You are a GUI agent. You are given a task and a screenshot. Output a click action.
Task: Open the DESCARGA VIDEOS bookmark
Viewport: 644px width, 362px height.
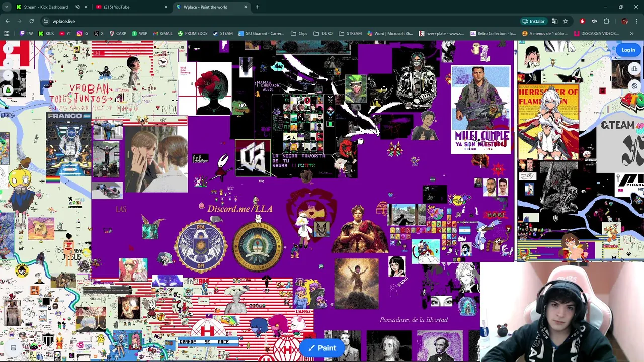point(596,34)
